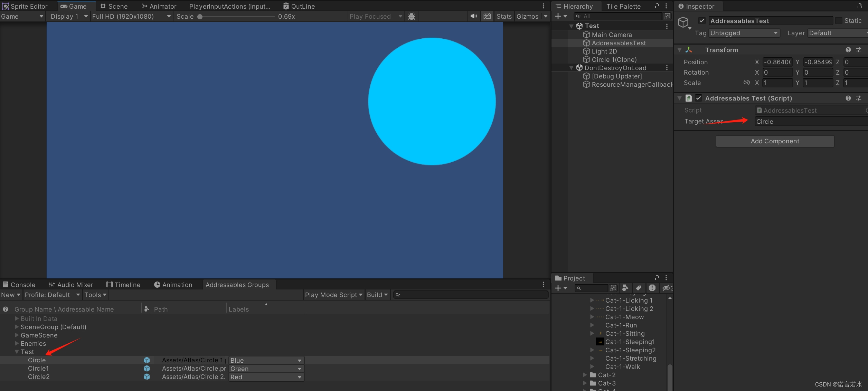Collapse the Transform component foldout
The width and height of the screenshot is (868, 391).
(680, 50)
